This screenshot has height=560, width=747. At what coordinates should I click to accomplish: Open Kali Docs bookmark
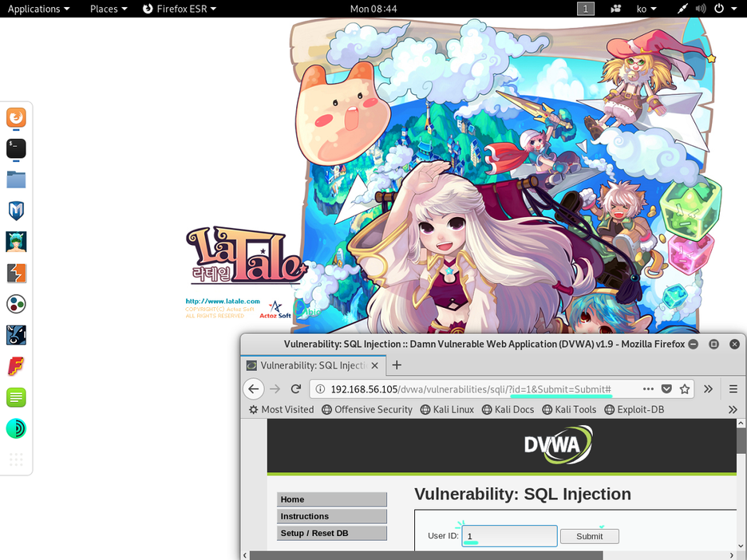[508, 409]
